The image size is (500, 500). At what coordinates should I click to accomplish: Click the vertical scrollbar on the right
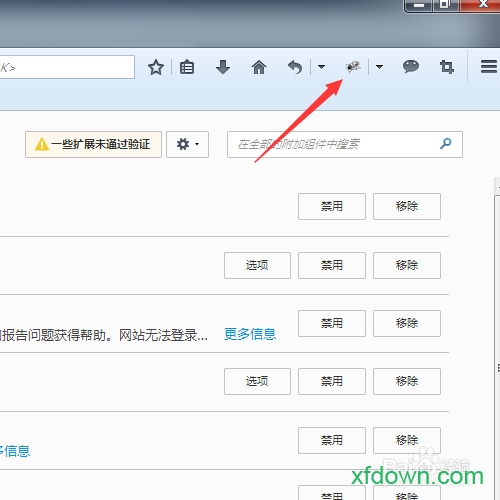[497, 333]
